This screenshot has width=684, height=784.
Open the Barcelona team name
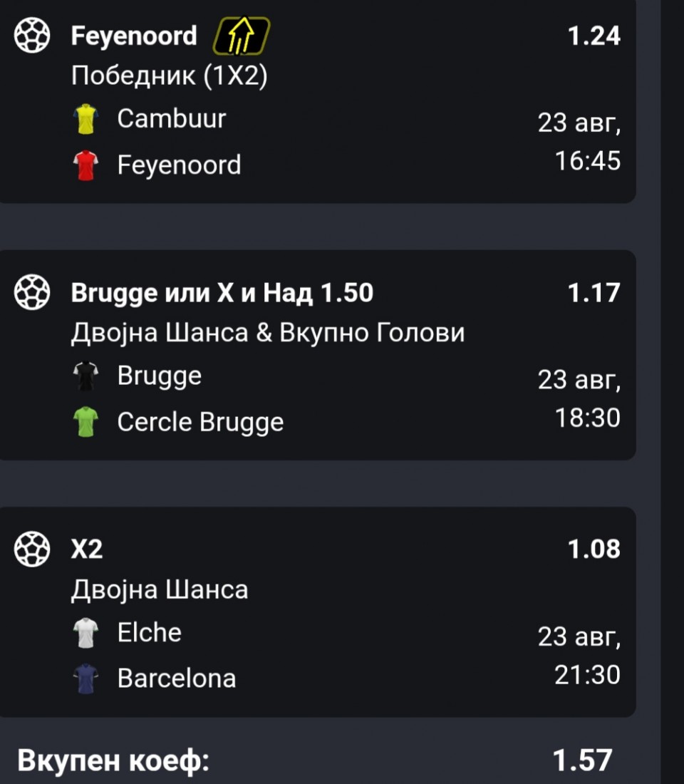tap(177, 679)
